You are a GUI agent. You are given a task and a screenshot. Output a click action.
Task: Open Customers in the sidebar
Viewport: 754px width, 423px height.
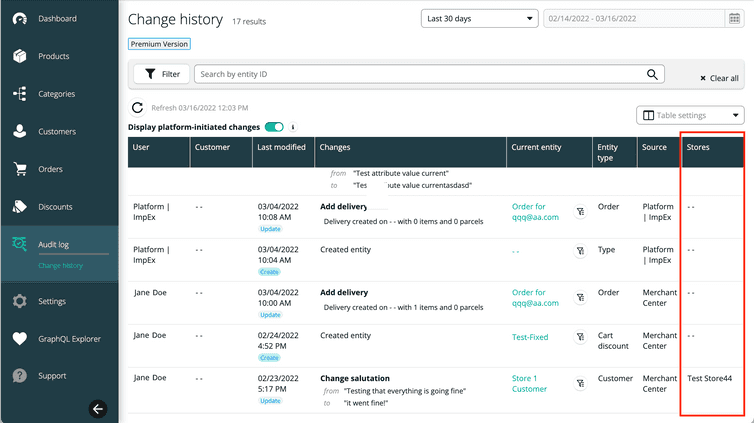[57, 131]
